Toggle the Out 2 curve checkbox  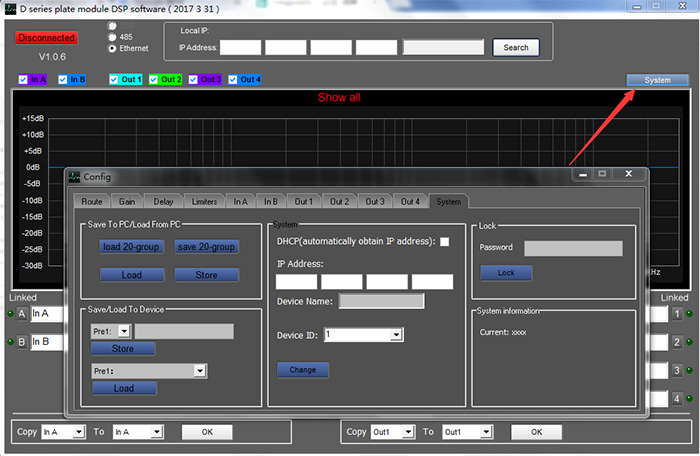154,79
